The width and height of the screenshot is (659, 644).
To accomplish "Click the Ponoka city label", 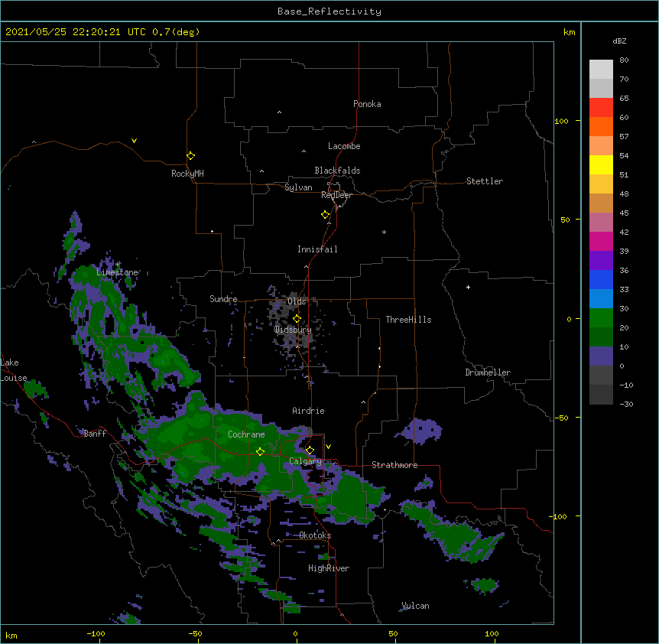I will tap(367, 104).
